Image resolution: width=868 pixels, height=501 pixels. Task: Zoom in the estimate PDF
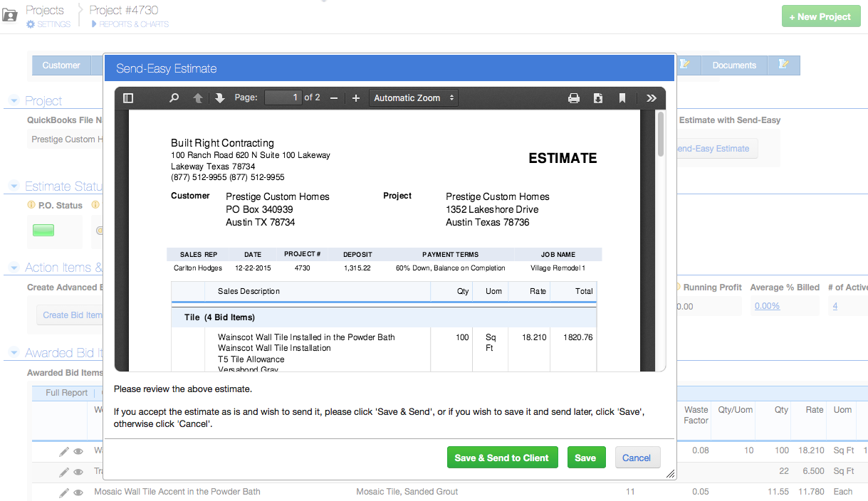pyautogui.click(x=356, y=98)
